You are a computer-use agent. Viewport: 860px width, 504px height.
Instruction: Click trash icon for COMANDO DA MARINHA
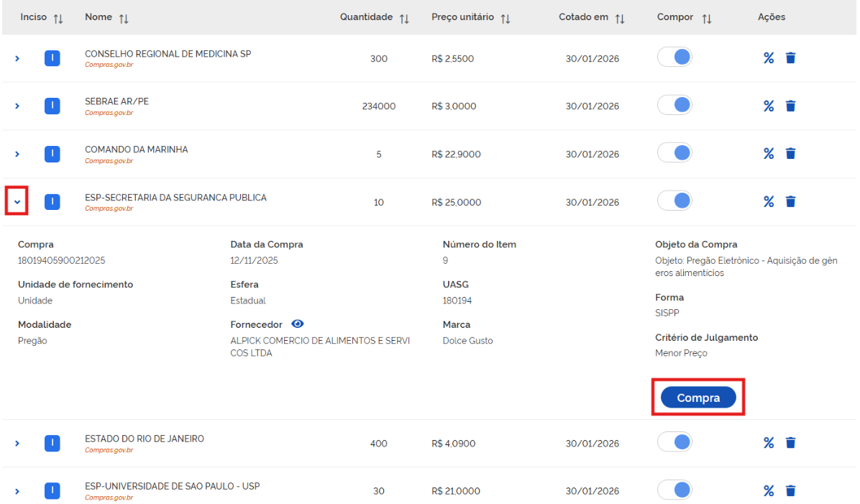pos(790,154)
